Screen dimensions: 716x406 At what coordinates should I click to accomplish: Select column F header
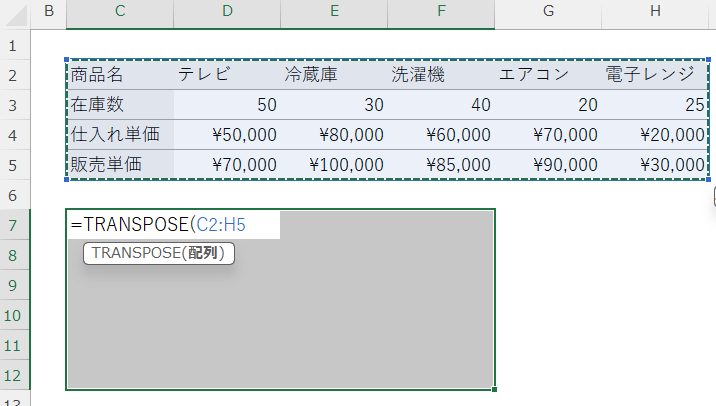pos(441,13)
